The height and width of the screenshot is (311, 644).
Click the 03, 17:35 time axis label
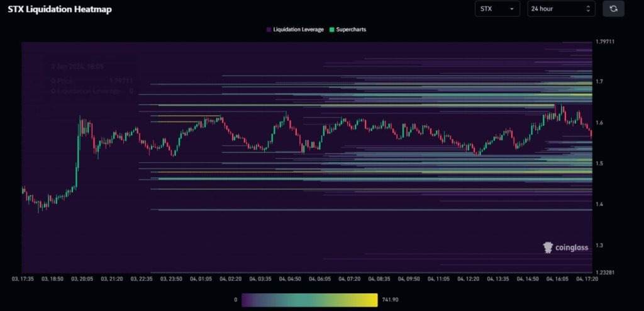22,279
